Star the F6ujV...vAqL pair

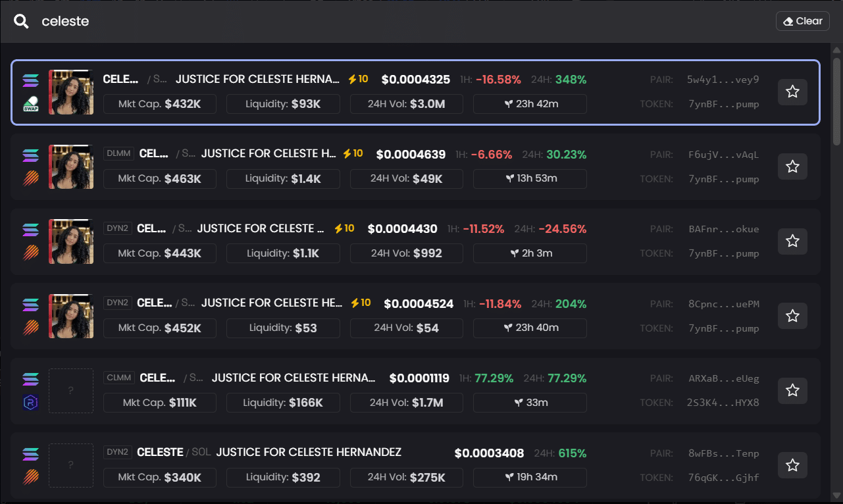[x=792, y=166]
